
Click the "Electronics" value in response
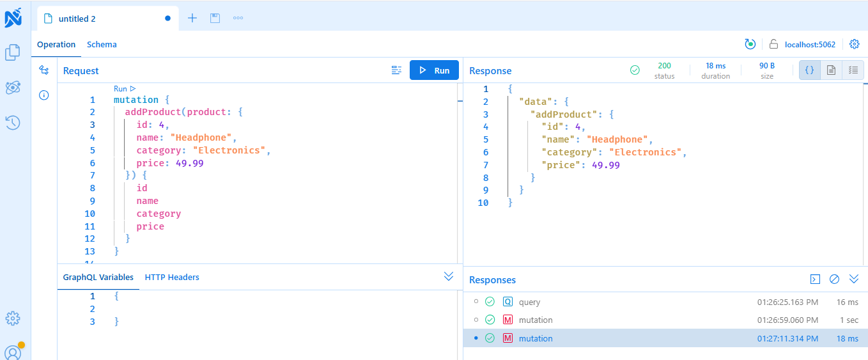click(x=645, y=152)
